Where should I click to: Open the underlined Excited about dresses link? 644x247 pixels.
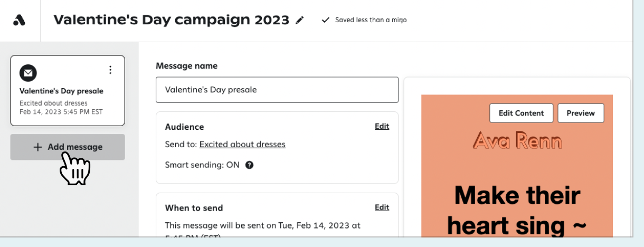242,144
